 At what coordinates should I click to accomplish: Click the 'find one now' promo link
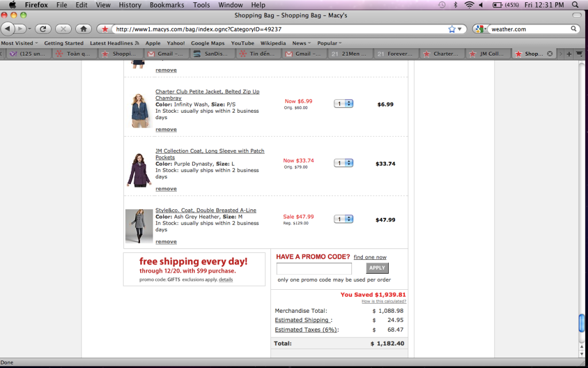pos(370,258)
